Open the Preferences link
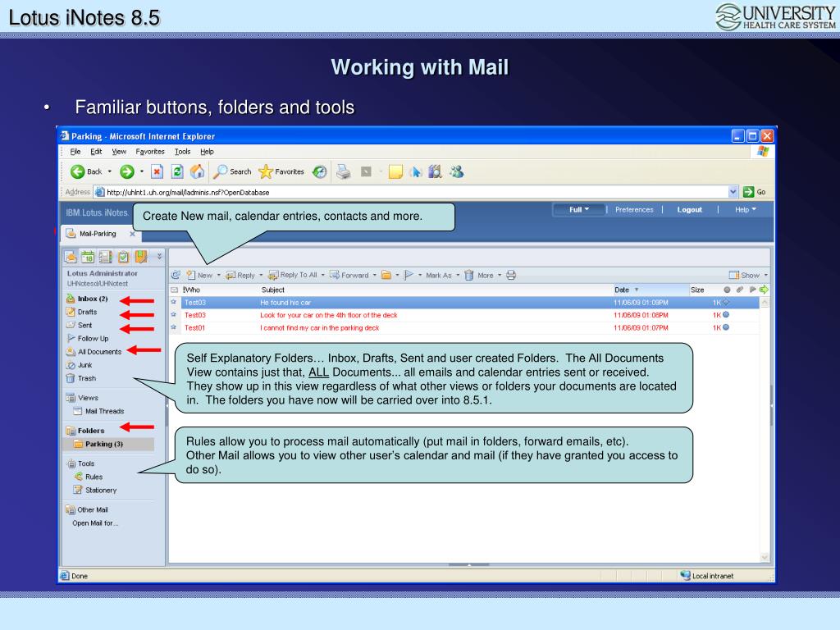 tap(634, 209)
